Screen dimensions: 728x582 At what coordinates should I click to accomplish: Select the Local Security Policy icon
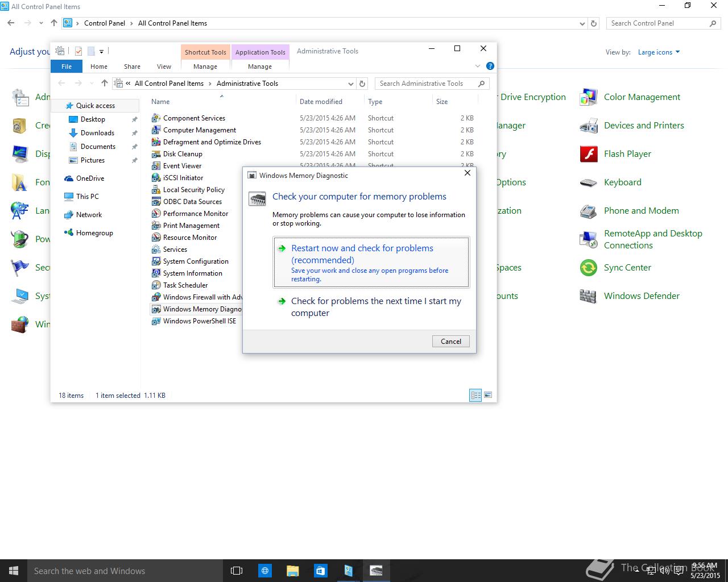point(156,190)
